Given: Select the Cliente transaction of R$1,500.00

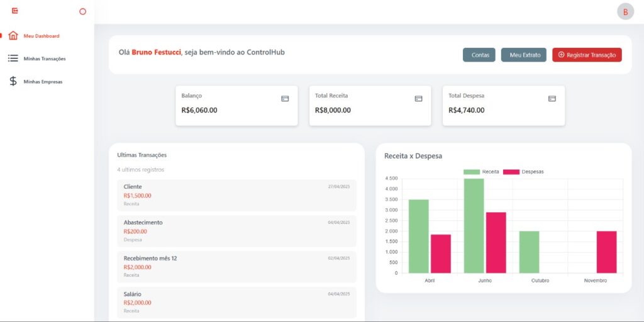Looking at the screenshot, I should (x=236, y=195).
